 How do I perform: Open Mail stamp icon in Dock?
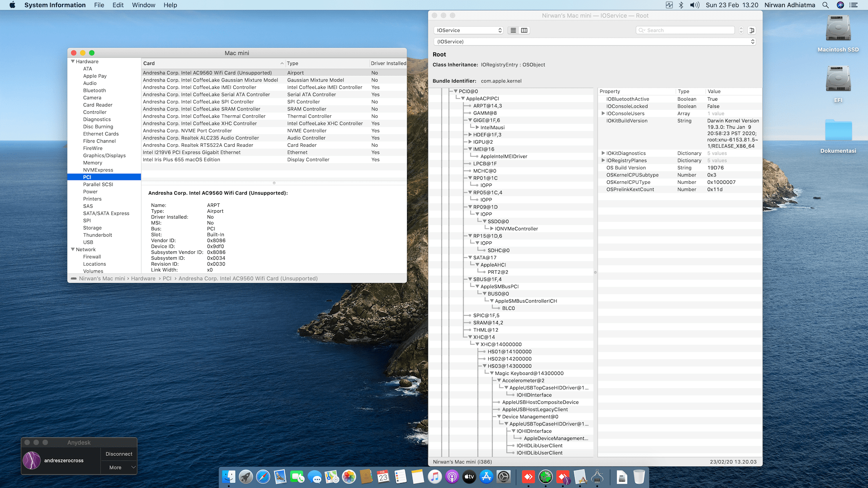[280, 477]
